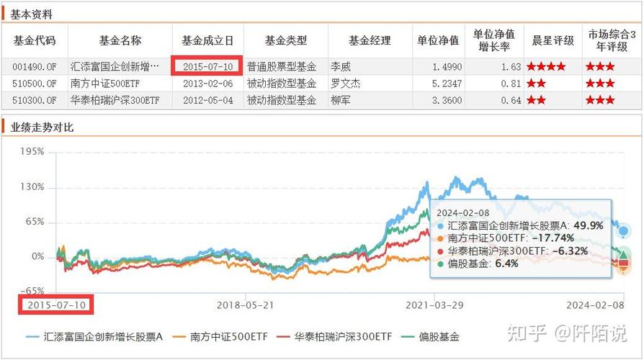Click x-axis start date 2015-07-10
This screenshot has width=644, height=360.
[57, 305]
